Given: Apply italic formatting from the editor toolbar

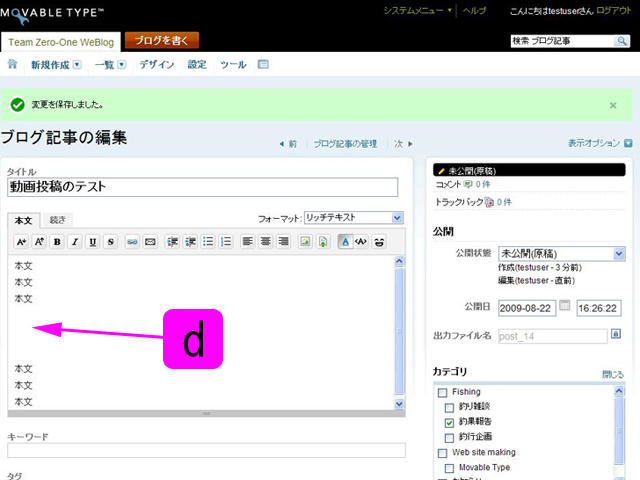Looking at the screenshot, I should 74,241.
